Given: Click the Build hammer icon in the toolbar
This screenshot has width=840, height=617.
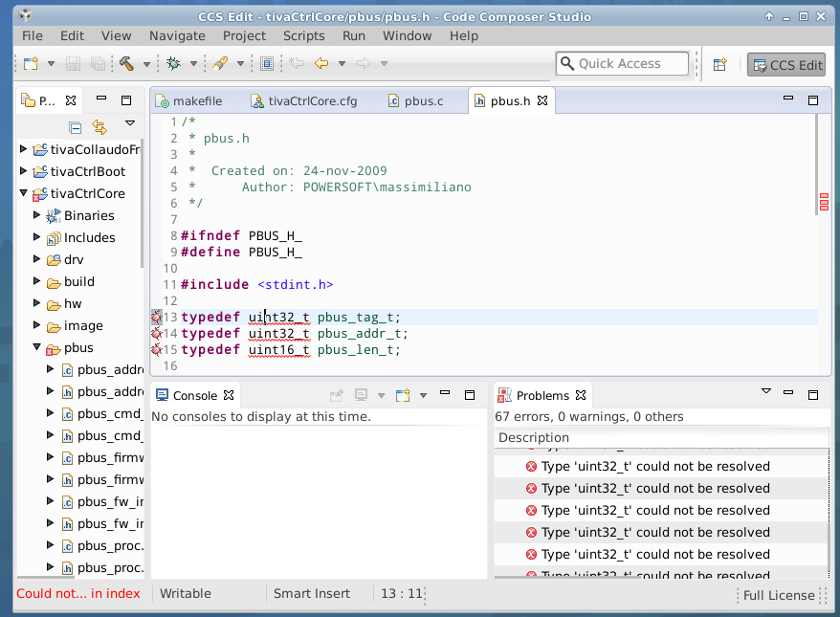Looking at the screenshot, I should click(x=126, y=64).
